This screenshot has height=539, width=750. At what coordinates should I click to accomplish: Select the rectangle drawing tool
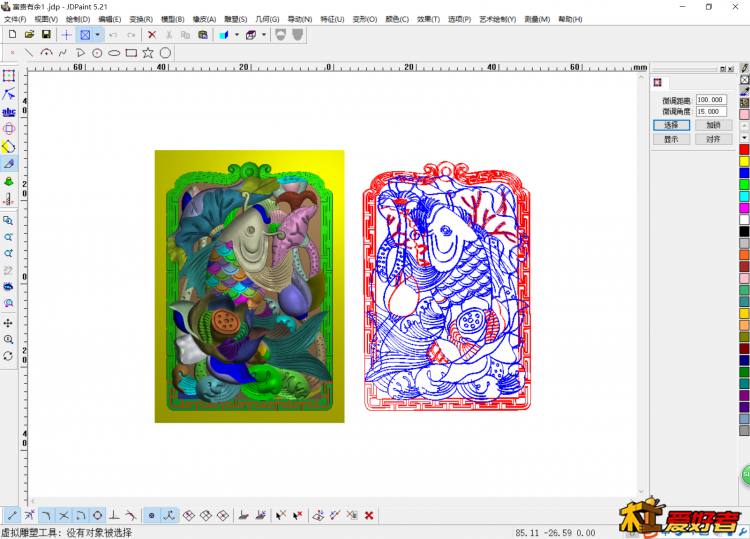coord(131,53)
